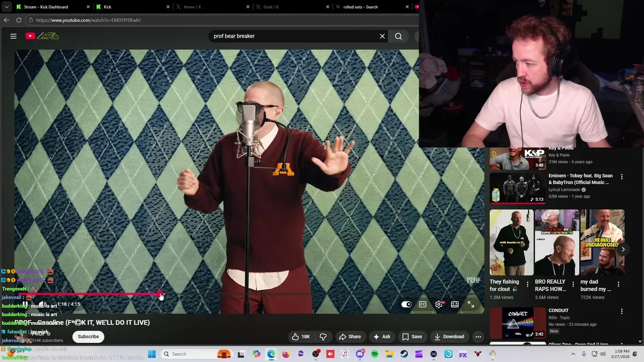Viewport: 644px width, 362px height.
Task: Switch to Home / X tab
Action: point(213,7)
